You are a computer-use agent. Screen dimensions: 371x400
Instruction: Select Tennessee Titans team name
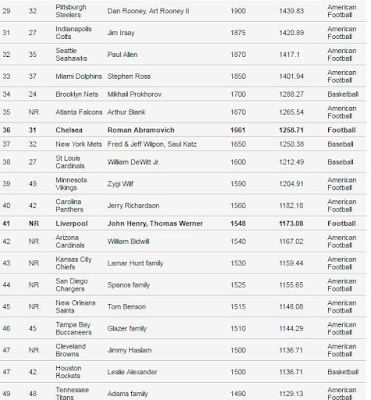point(72,393)
